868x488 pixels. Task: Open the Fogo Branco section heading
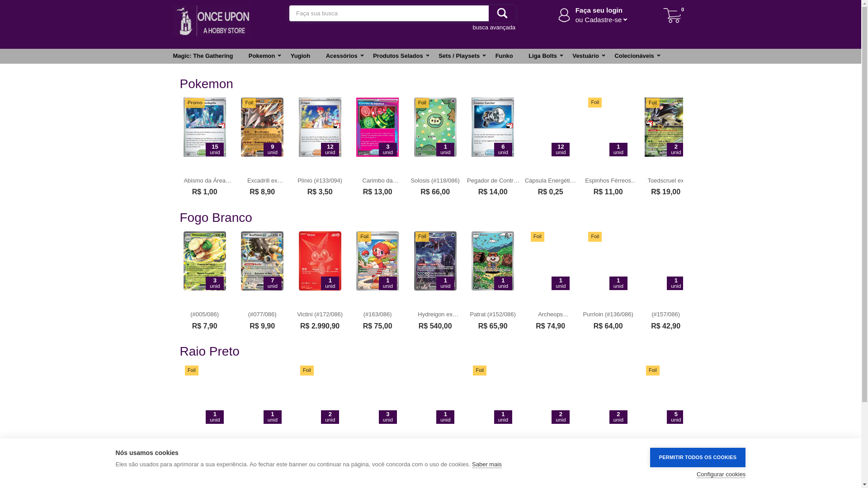pyautogui.click(x=216, y=218)
